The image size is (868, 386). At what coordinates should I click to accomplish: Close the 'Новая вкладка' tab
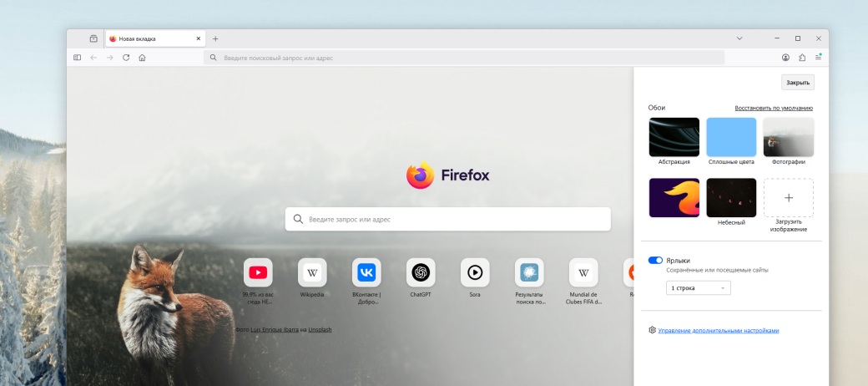coord(198,38)
